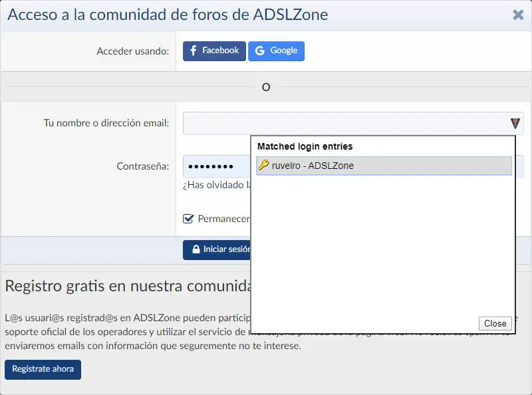Screen dimensions: 532x395
Task: Click the 'Acceso a la comunidad' dialog title
Action: [168, 15]
